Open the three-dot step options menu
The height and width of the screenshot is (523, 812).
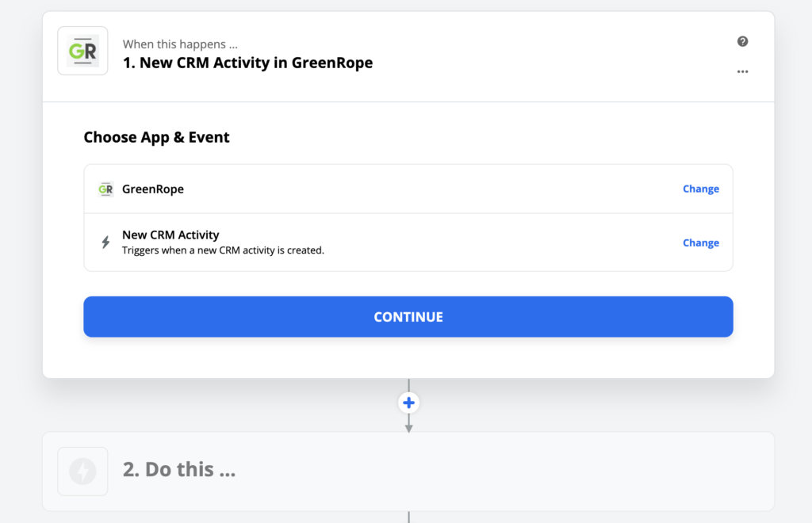742,71
